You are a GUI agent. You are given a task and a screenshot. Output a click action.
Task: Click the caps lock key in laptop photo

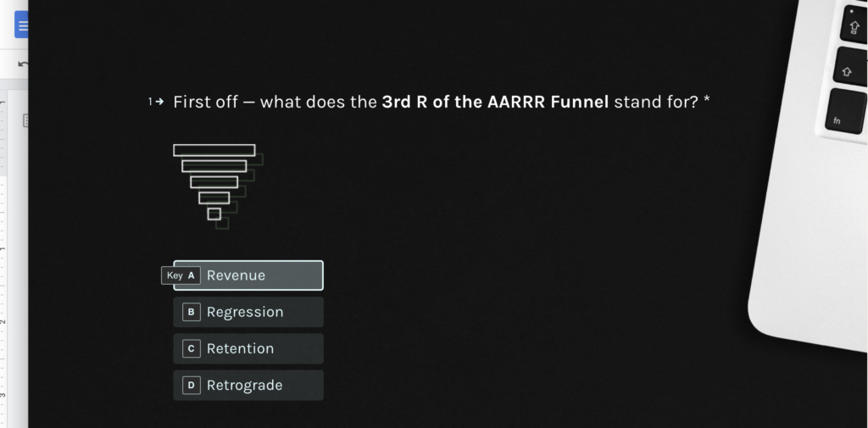854,25
